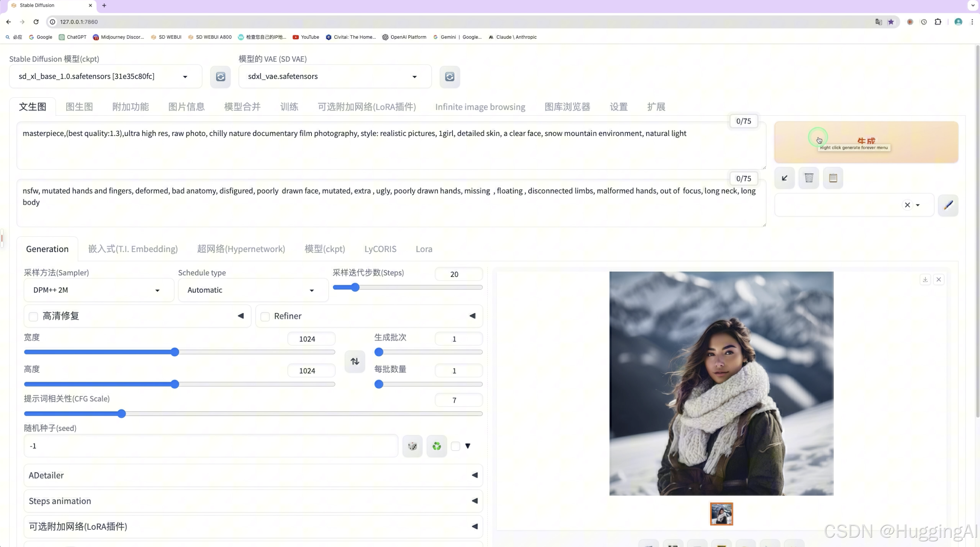The image size is (980, 547).
Task: Close the Stable Diffusion browser tab
Action: click(x=90, y=5)
